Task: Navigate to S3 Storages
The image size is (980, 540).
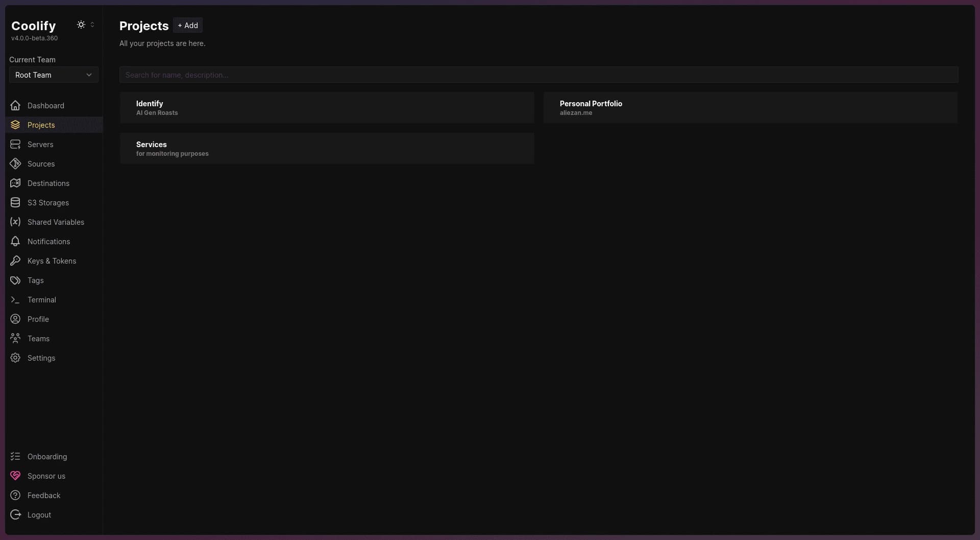Action: [x=54, y=202]
